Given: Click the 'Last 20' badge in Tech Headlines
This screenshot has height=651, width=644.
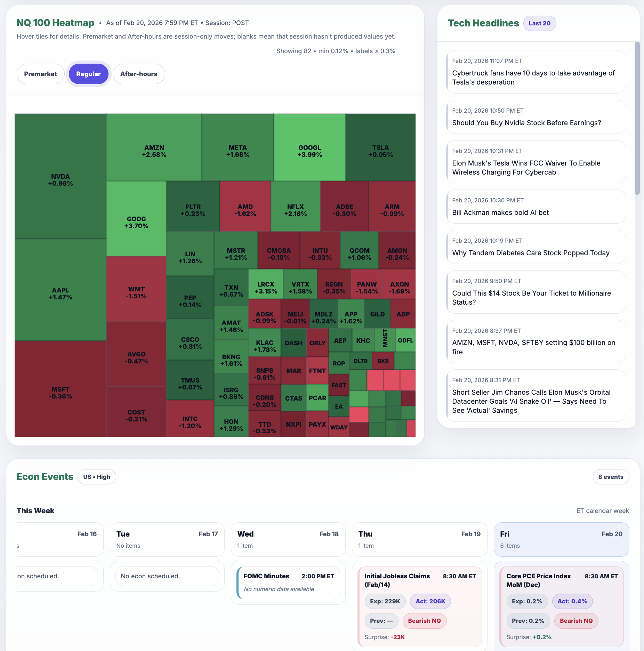Looking at the screenshot, I should (539, 23).
